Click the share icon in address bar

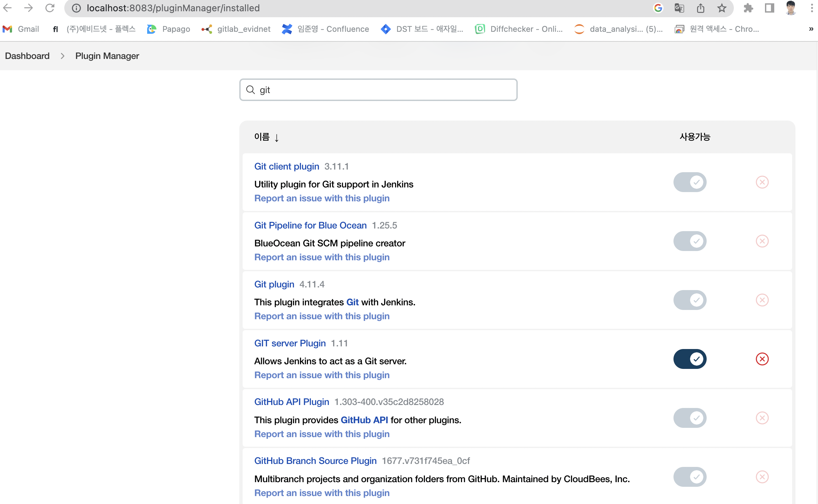click(700, 8)
